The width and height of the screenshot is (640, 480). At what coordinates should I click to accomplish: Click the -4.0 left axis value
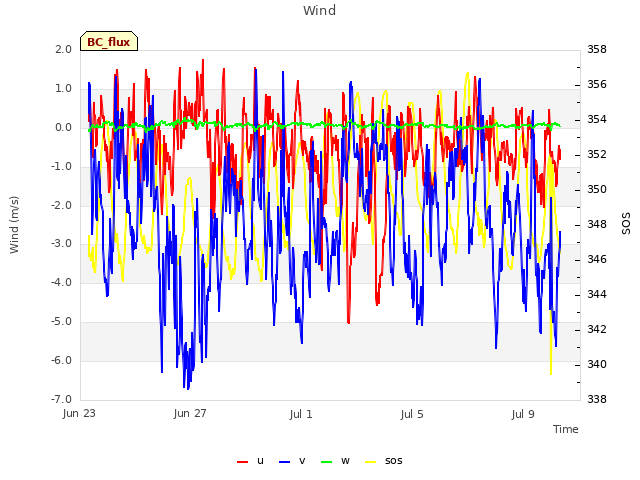point(61,282)
